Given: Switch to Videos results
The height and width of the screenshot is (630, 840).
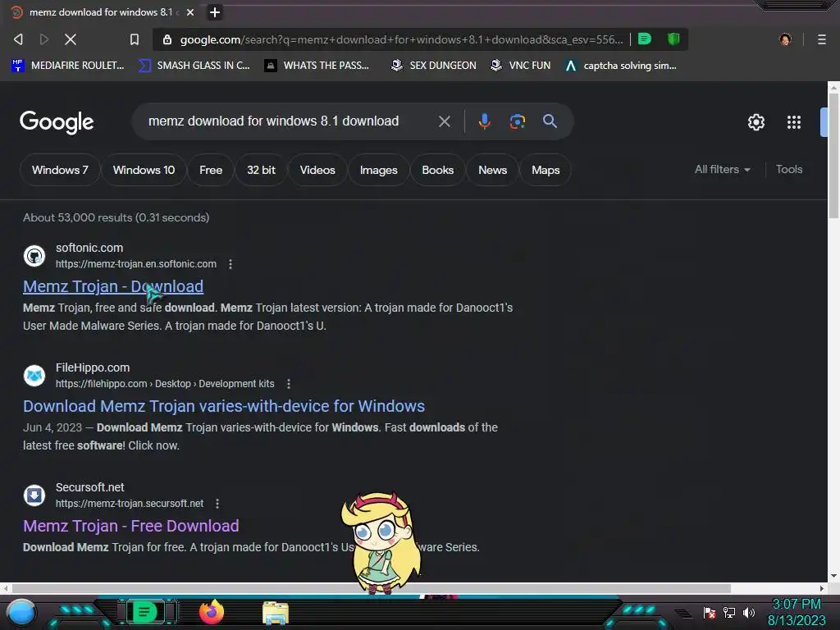Looking at the screenshot, I should coord(317,170).
